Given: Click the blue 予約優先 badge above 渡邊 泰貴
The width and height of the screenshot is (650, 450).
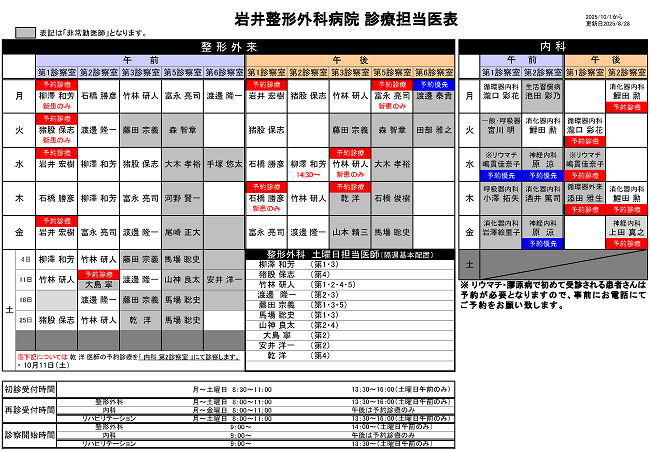Looking at the screenshot, I should coord(434,85).
